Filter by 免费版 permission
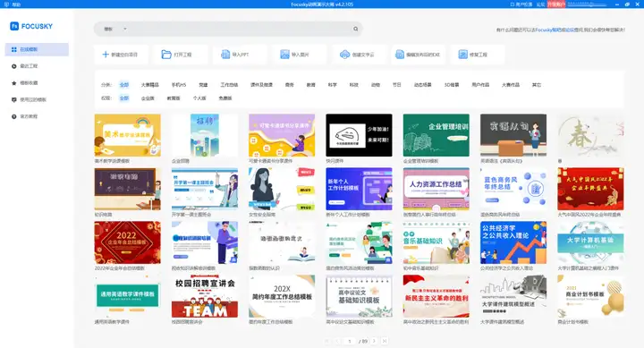Viewport: 644px width, 348px height. (x=225, y=98)
